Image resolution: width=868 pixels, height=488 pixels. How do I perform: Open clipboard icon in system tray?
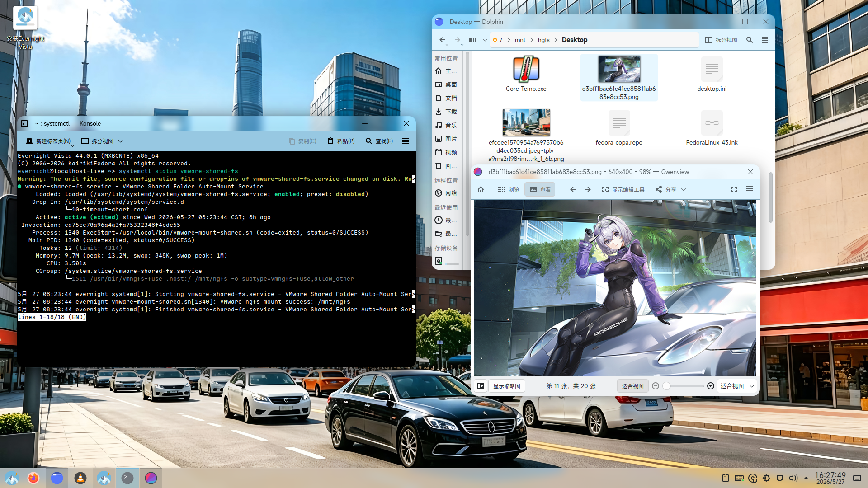(726, 478)
